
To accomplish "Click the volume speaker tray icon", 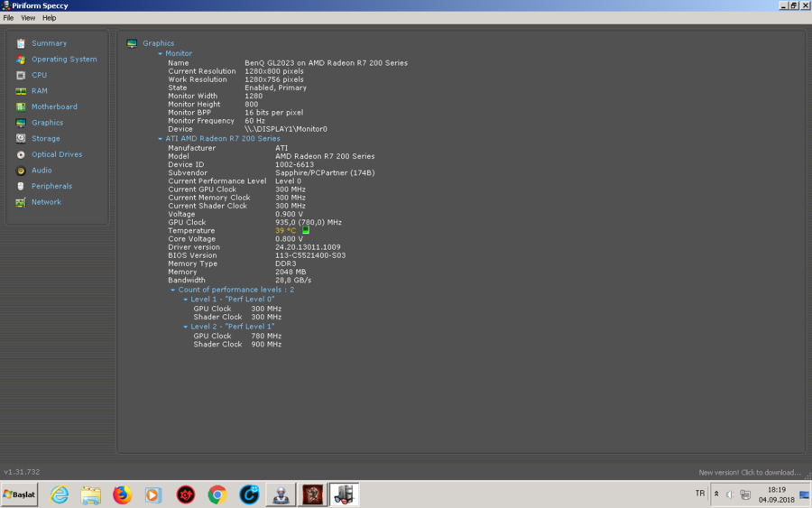I will pos(730,494).
